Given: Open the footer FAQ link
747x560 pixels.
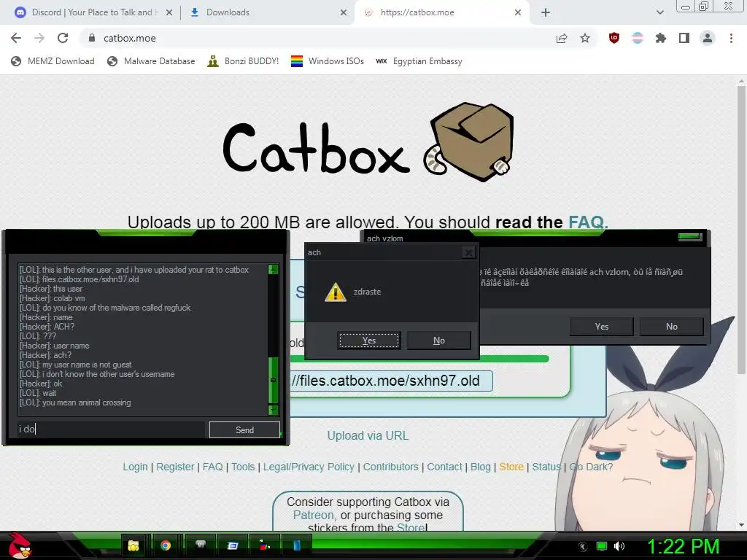Looking at the screenshot, I should [x=212, y=467].
